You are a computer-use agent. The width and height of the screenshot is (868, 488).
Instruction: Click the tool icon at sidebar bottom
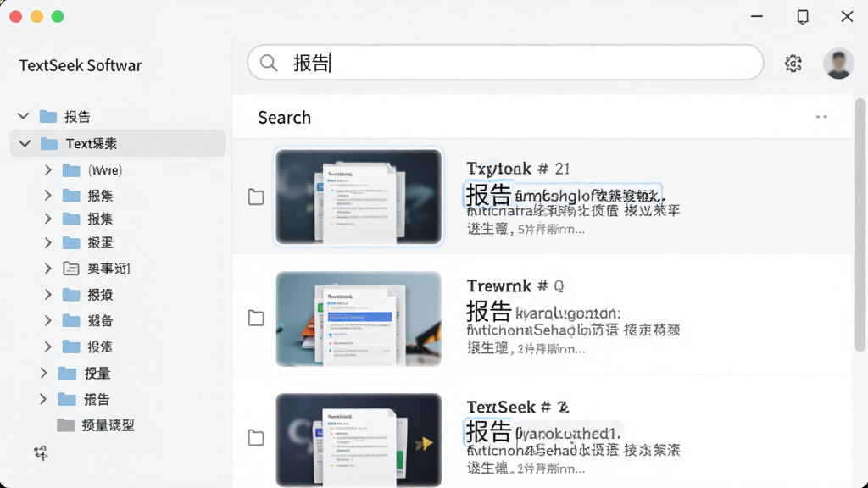pos(41,453)
